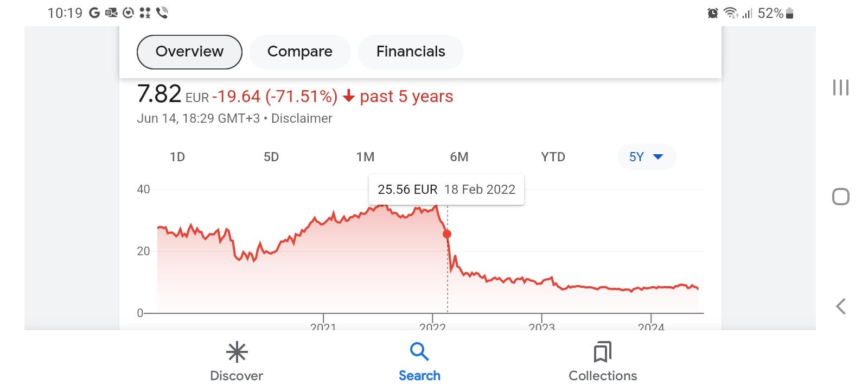Select the 1D time range
The image size is (868, 391).
(177, 157)
